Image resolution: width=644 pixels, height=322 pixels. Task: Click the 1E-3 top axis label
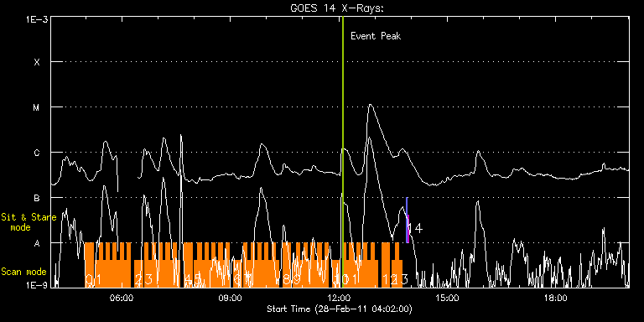click(37, 20)
